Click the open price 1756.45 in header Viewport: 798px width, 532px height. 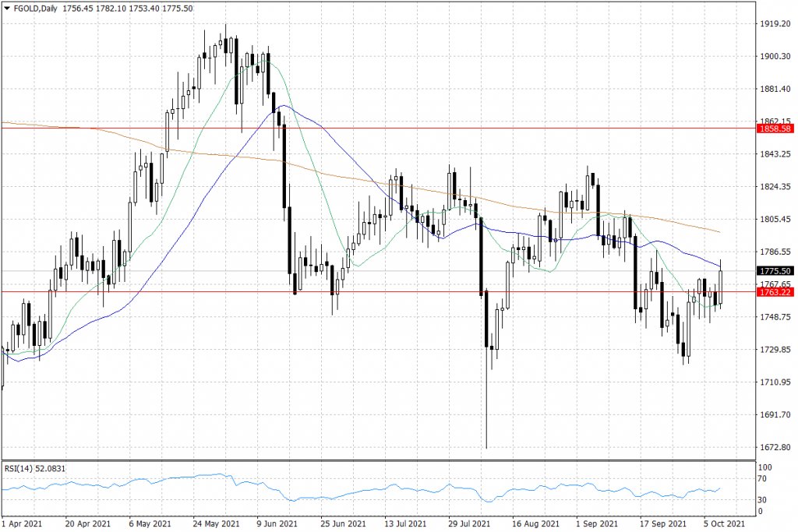[x=78, y=8]
